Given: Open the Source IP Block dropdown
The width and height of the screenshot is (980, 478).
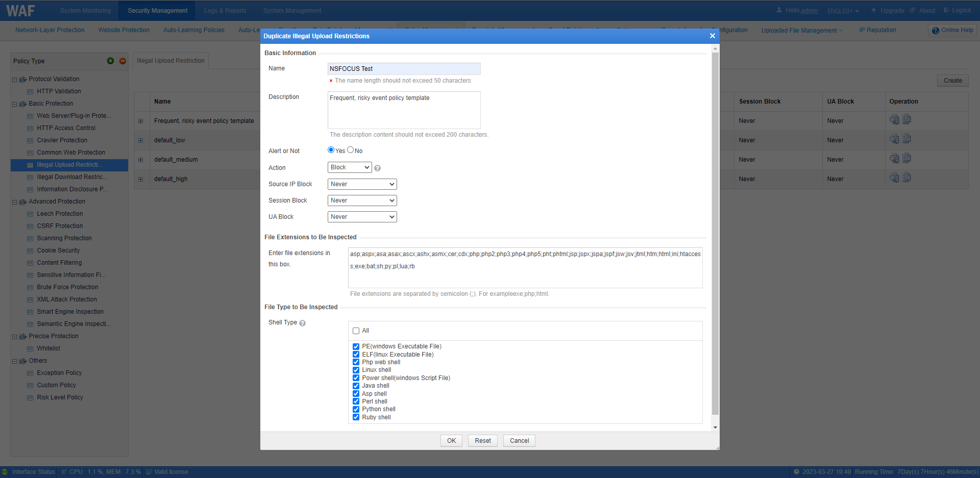Looking at the screenshot, I should click(x=362, y=184).
